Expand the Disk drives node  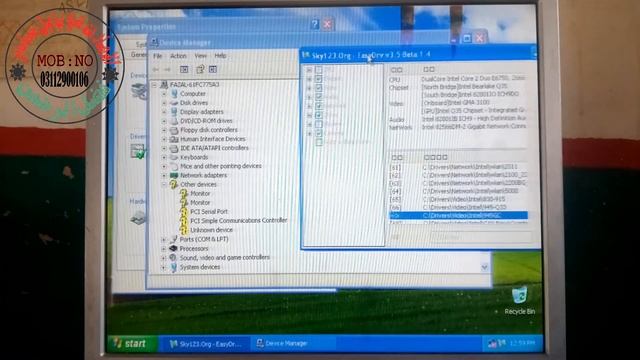164,103
